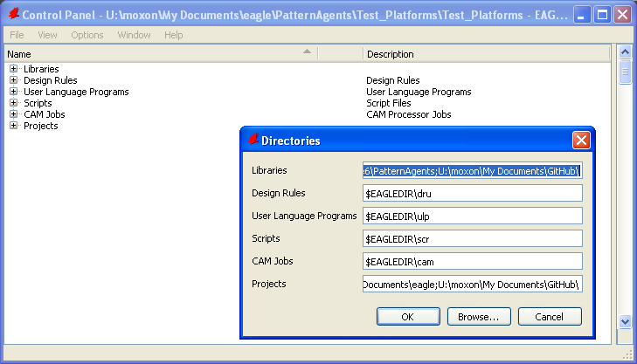Image resolution: width=637 pixels, height=364 pixels.
Task: Close the Control Panel window
Action: point(622,15)
